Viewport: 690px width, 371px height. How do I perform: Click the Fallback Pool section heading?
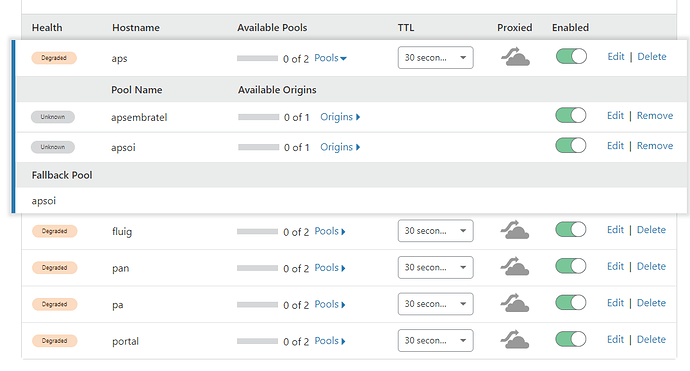62,175
